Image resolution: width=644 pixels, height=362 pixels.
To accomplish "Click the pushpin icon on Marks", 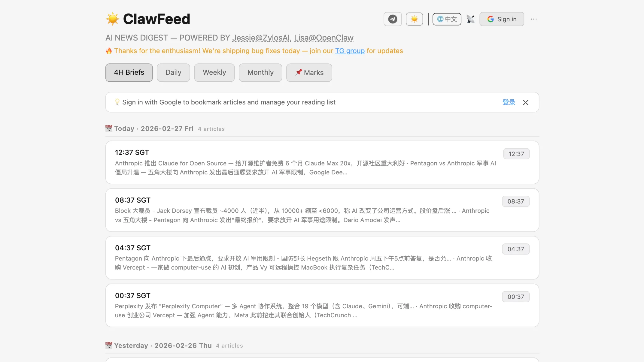I will point(299,72).
